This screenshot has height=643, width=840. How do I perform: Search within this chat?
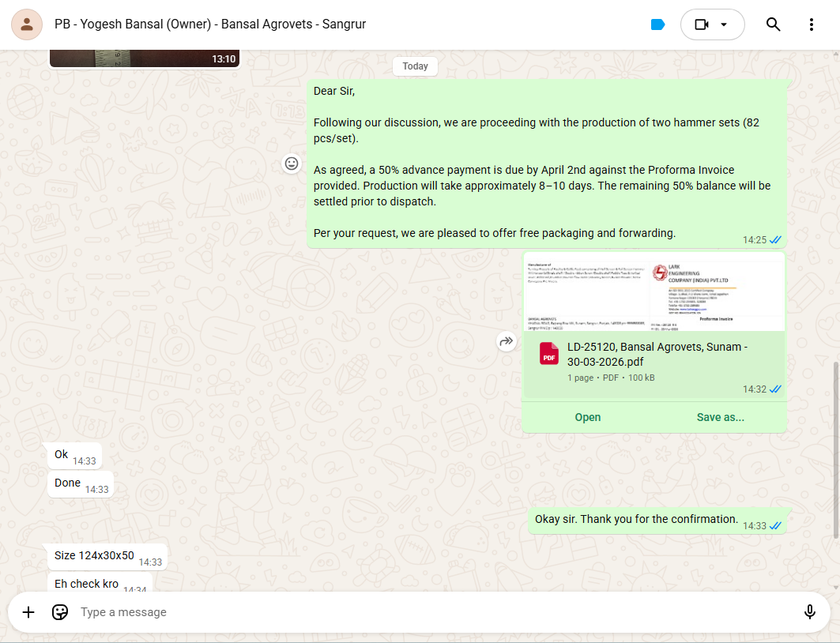[x=774, y=24]
